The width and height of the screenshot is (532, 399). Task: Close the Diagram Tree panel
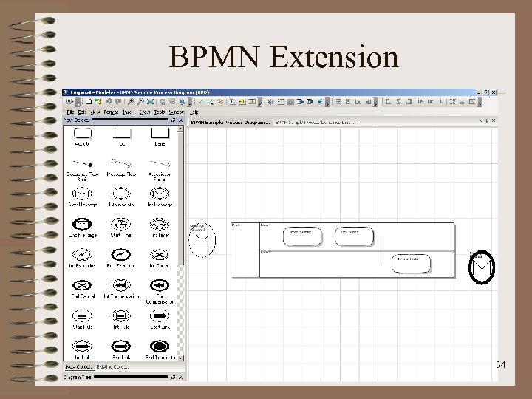(180, 378)
